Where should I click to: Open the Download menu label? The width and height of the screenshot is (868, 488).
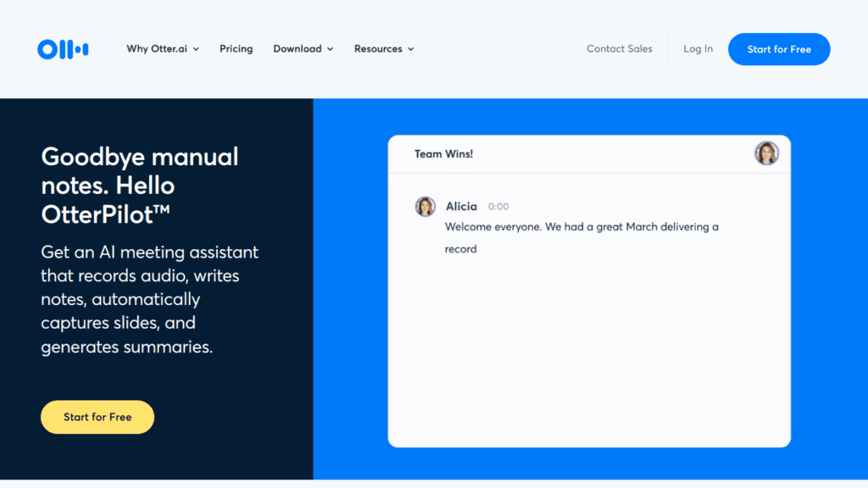297,49
